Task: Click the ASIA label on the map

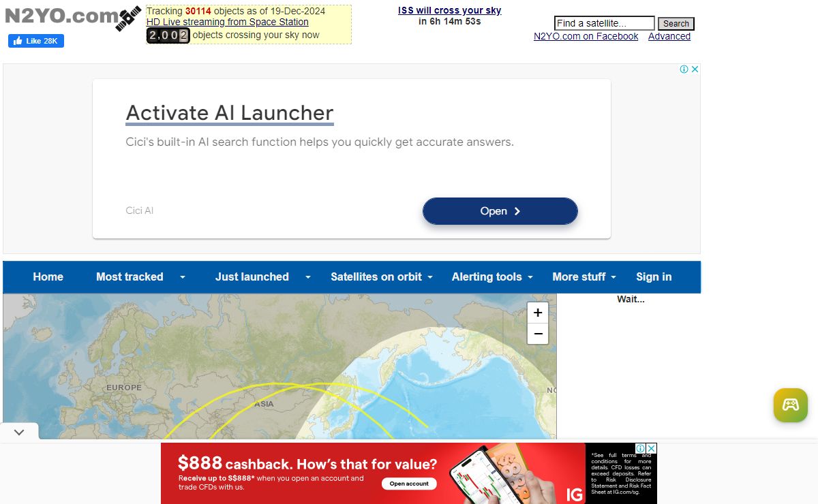Action: [x=264, y=404]
